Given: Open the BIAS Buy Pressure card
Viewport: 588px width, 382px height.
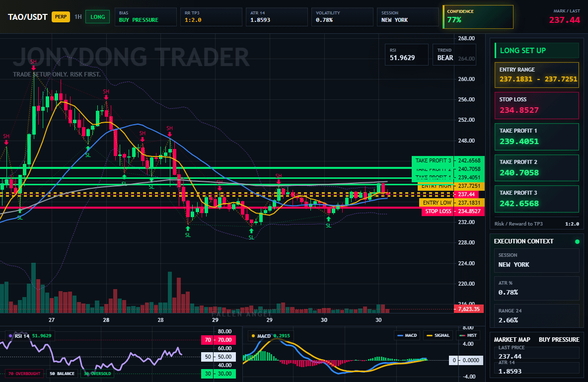Looking at the screenshot, I should pyautogui.click(x=146, y=17).
